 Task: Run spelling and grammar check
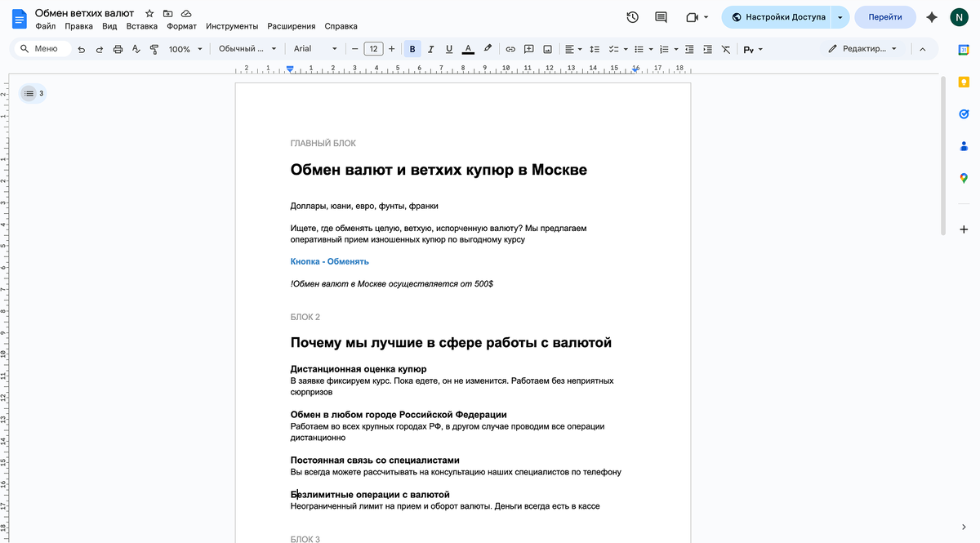(136, 49)
